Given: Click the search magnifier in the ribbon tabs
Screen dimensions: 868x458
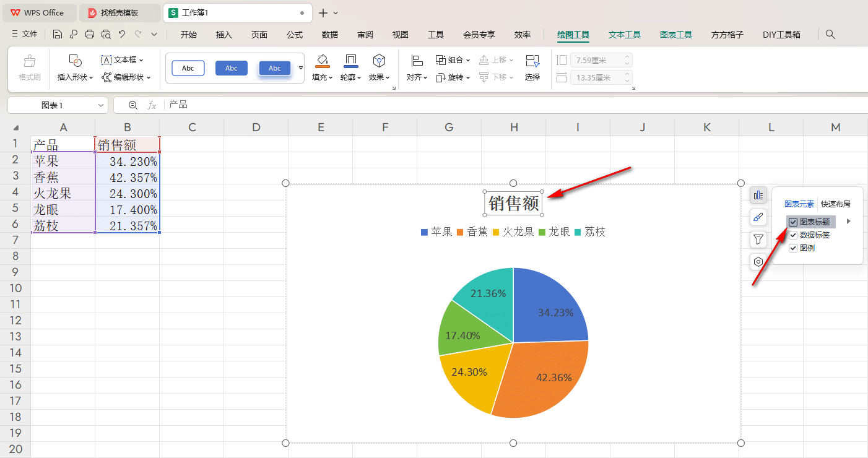Looking at the screenshot, I should [831, 35].
